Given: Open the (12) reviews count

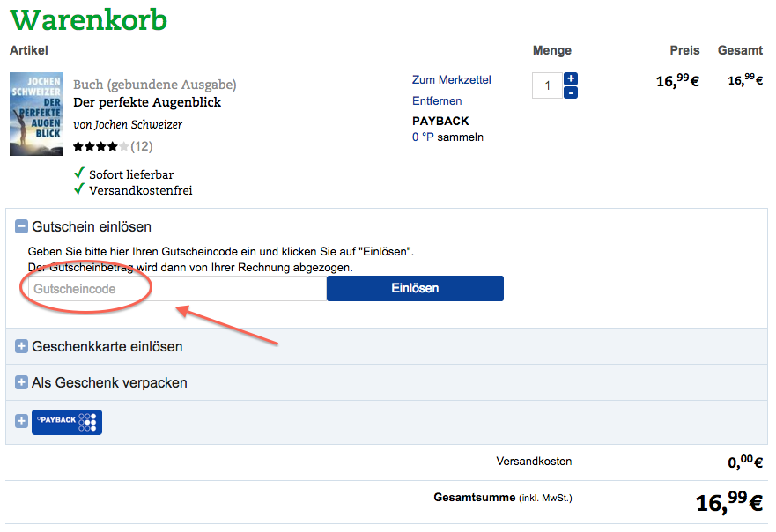Looking at the screenshot, I should 142,146.
